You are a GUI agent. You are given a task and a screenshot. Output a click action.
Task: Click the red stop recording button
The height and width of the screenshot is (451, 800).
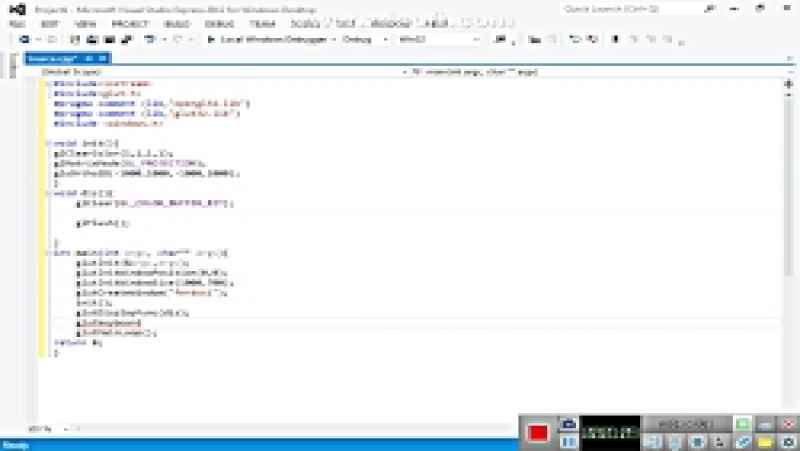tap(537, 432)
